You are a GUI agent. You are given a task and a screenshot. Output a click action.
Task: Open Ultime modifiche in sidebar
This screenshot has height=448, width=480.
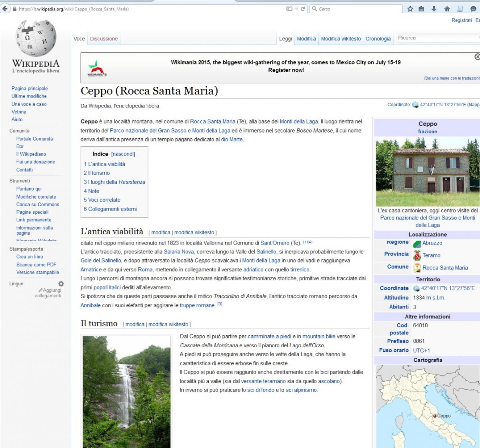pyautogui.click(x=29, y=96)
